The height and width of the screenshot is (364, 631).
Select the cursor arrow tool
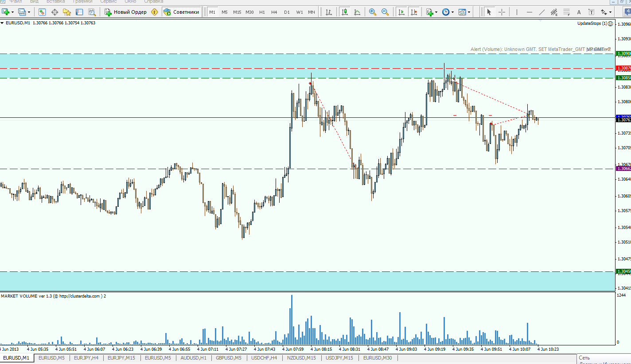pos(489,12)
